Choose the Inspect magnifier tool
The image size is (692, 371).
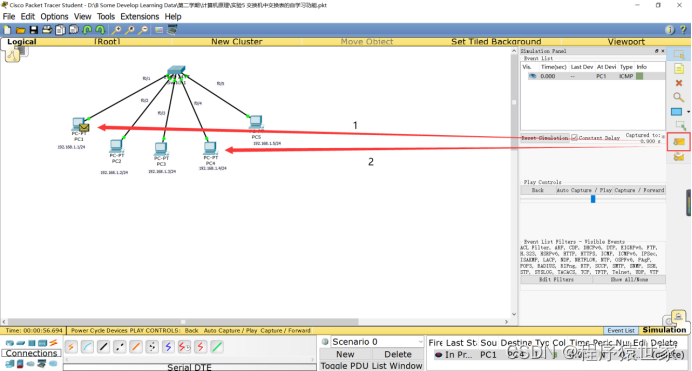click(679, 97)
